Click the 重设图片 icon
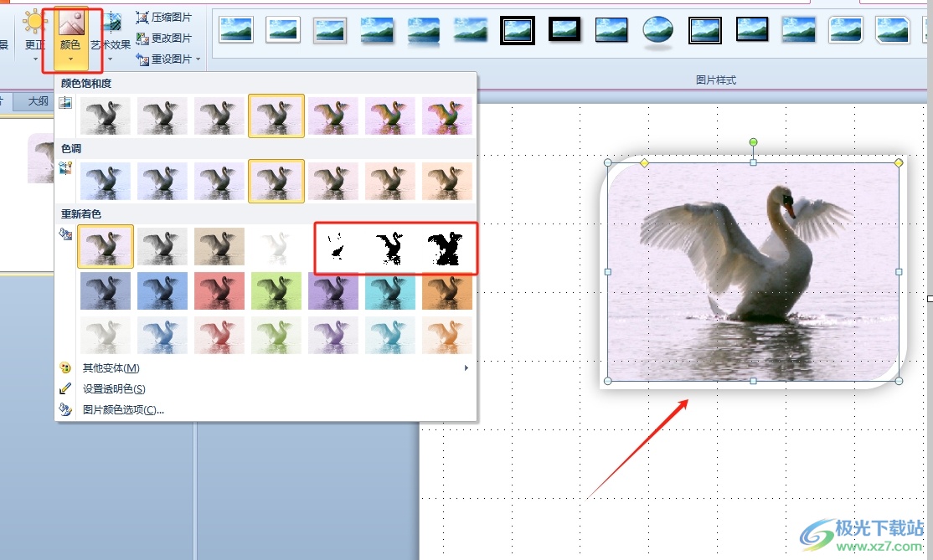Viewport: 933px width, 560px height. click(142, 59)
